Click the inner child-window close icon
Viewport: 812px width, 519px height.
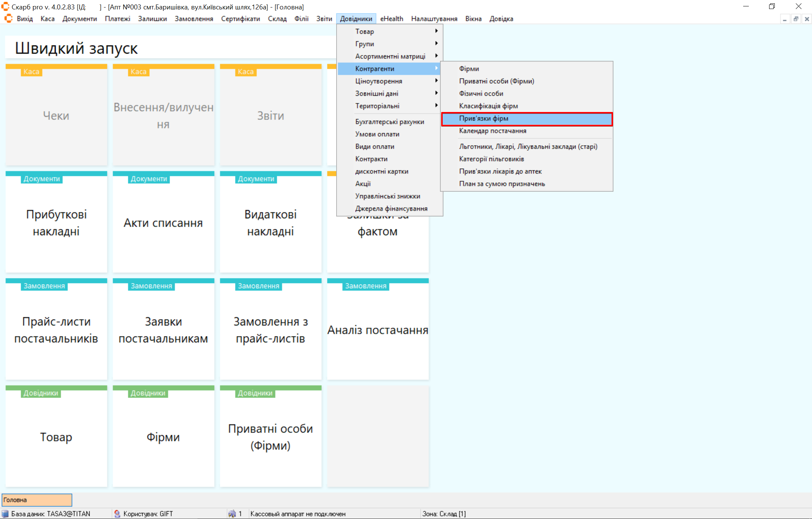[807, 19]
